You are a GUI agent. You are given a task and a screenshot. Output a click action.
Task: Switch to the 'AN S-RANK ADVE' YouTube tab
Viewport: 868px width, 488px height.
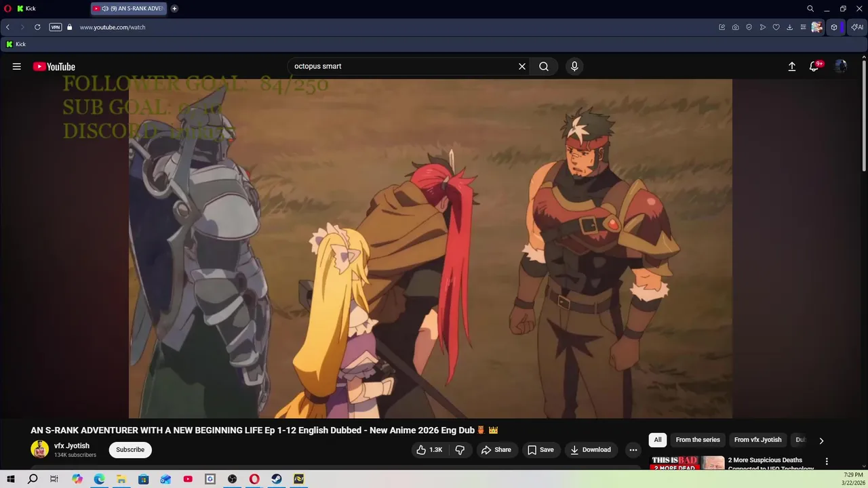(x=129, y=9)
